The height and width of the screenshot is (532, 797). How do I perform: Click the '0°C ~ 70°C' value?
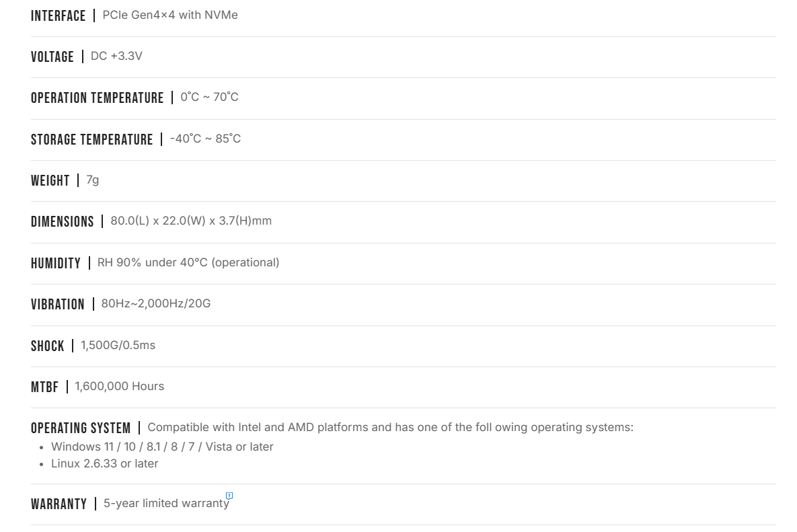tap(209, 97)
